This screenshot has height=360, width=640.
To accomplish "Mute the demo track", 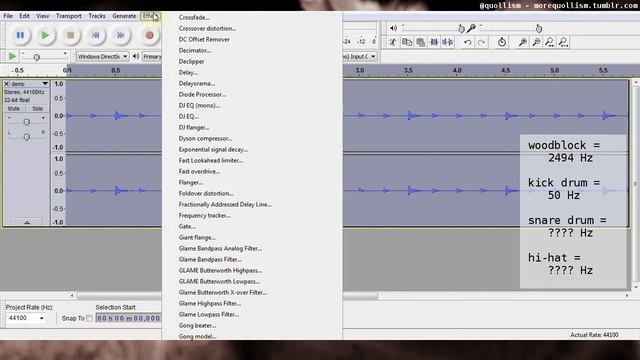I will (x=13, y=109).
